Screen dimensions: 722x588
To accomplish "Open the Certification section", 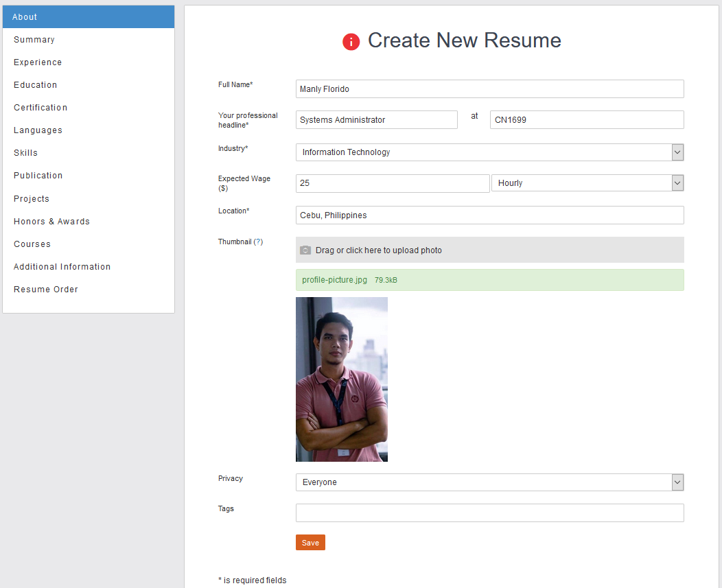I will (40, 108).
